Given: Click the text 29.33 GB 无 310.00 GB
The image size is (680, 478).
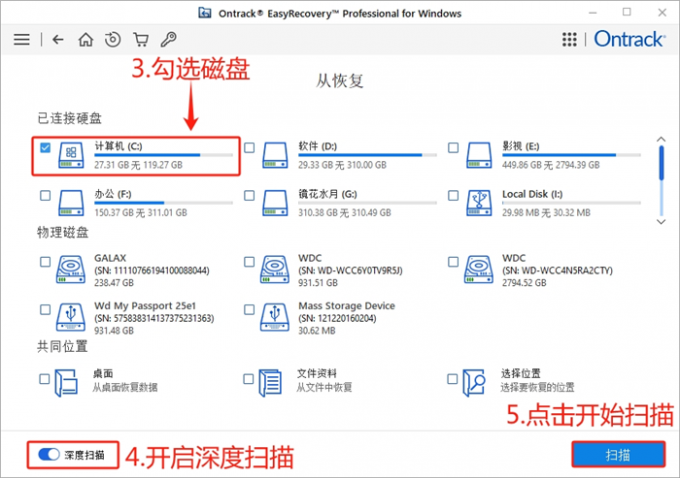Looking at the screenshot, I should point(342,165).
